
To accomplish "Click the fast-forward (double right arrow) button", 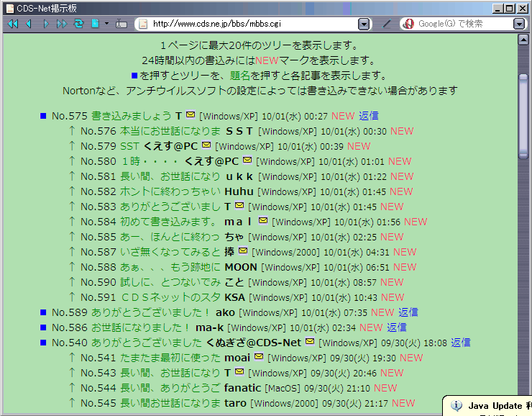I will coord(62,24).
